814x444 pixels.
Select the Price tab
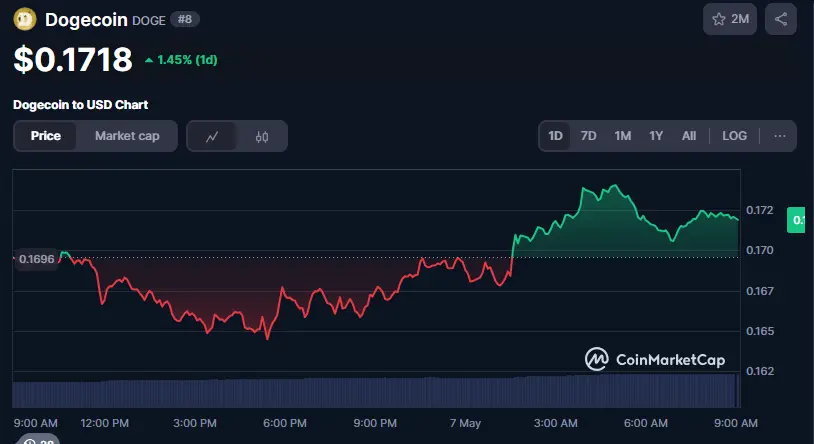tap(46, 136)
